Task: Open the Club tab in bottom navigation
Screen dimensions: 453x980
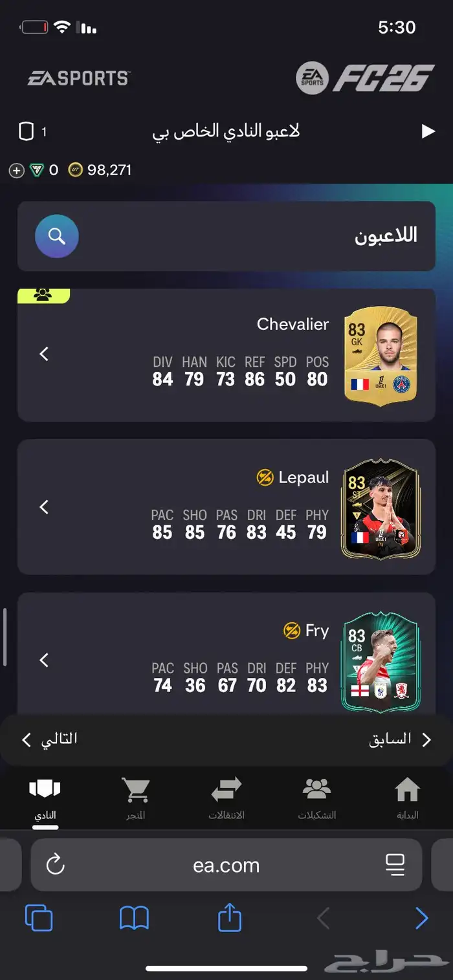Action: [45, 800]
